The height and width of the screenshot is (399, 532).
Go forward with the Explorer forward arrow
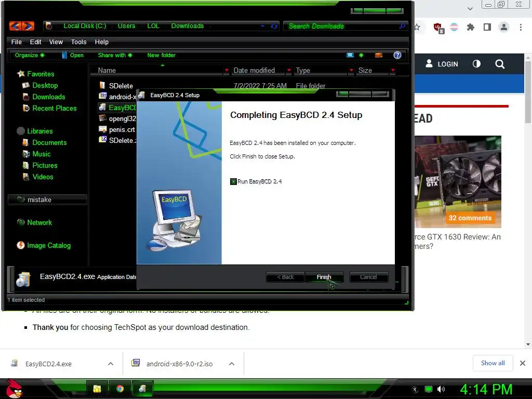click(x=28, y=26)
